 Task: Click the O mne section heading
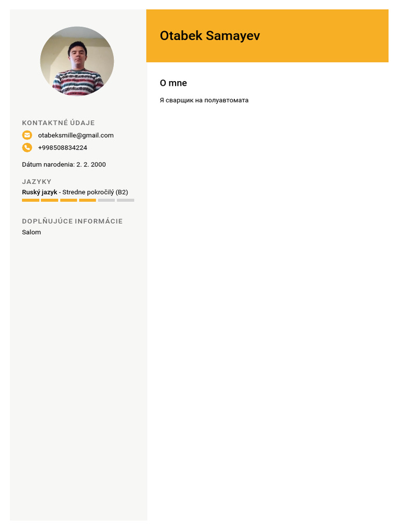click(174, 83)
